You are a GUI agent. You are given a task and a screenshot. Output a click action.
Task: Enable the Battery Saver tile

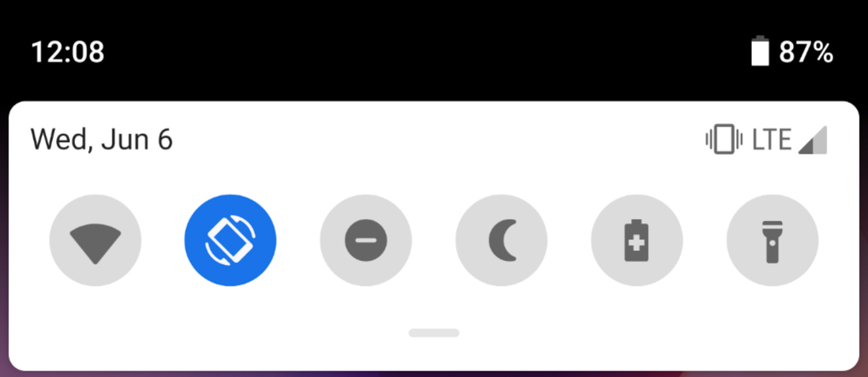(637, 241)
